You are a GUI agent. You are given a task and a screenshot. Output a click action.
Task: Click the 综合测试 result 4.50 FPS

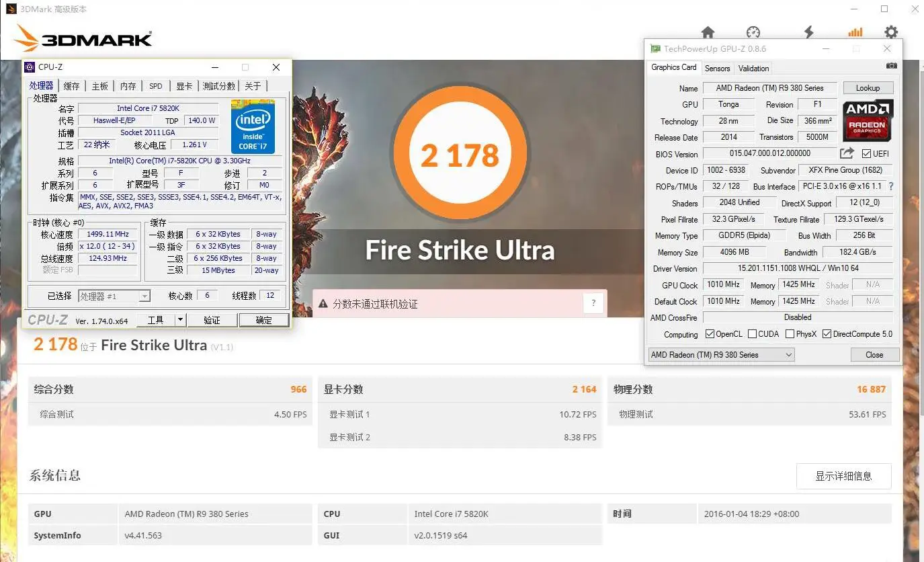pyautogui.click(x=290, y=414)
